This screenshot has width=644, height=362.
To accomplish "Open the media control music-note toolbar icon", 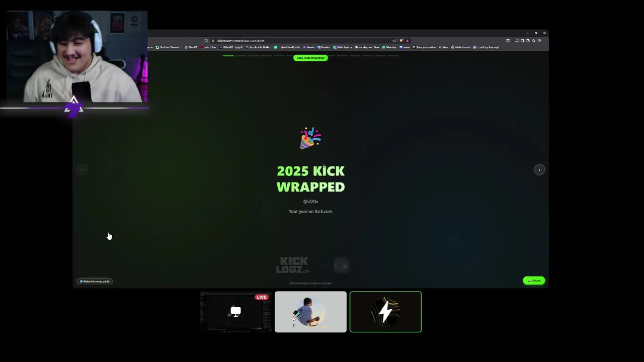I will click(x=517, y=41).
